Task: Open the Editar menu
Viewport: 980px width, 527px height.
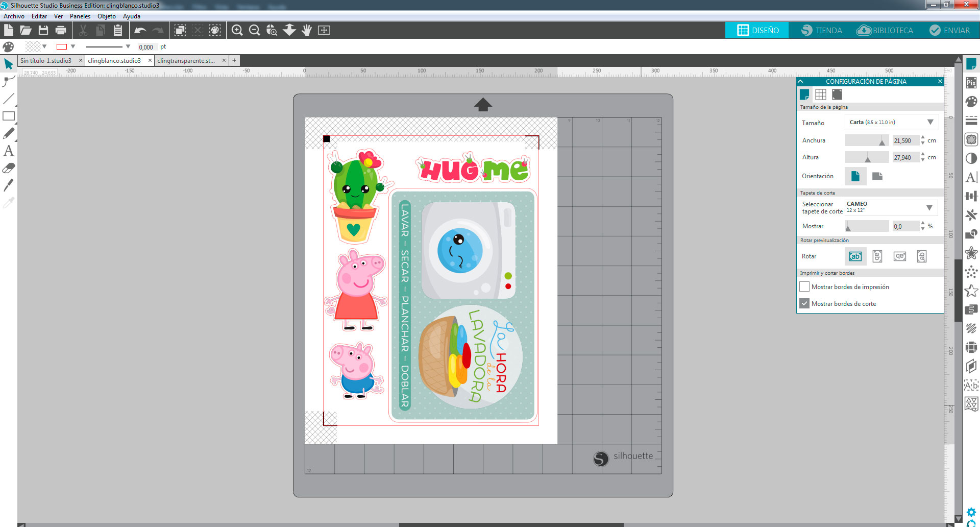Action: tap(39, 16)
